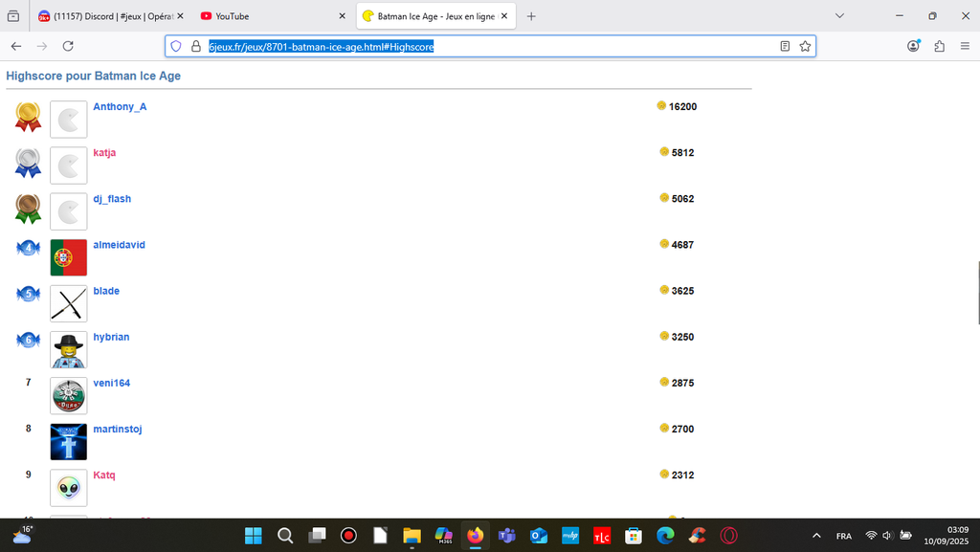Open the Firefox account profile icon
The image size is (980, 552).
[x=913, y=46]
